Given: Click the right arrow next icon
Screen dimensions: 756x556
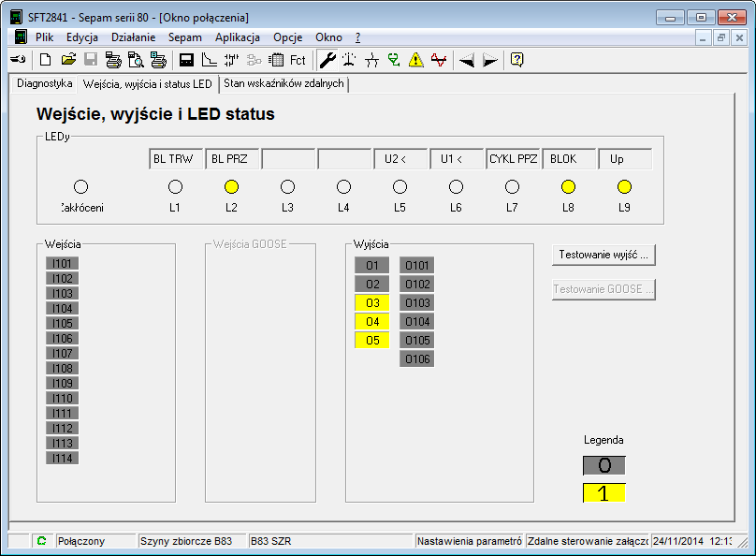Looking at the screenshot, I should point(490,60).
